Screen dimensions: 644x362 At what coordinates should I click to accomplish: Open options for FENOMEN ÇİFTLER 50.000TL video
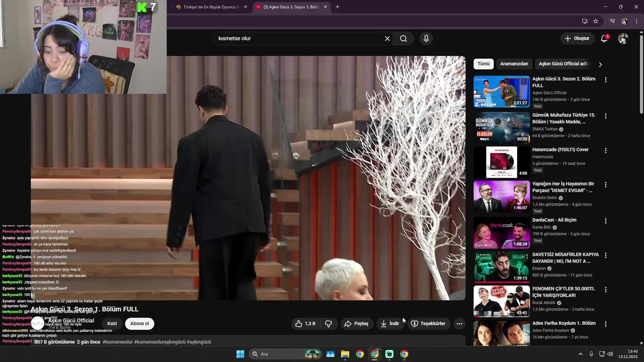[605, 290]
